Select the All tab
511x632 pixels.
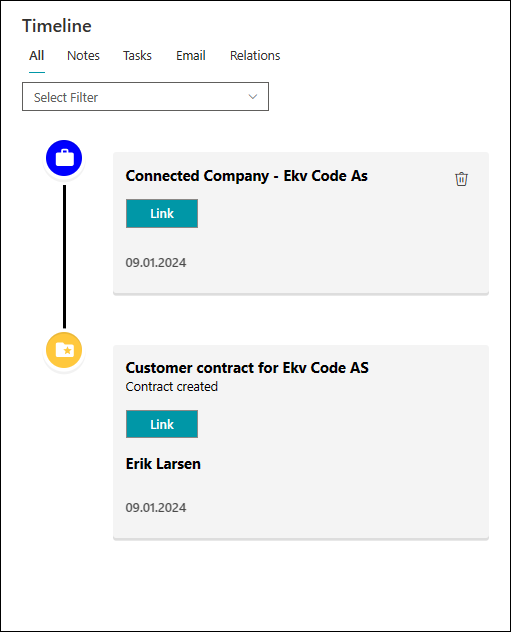pos(37,56)
